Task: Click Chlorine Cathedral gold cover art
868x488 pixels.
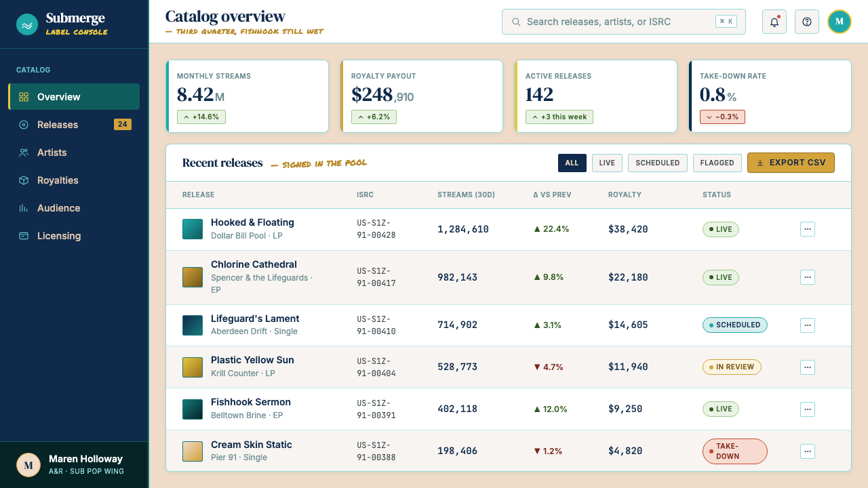Action: (x=193, y=277)
